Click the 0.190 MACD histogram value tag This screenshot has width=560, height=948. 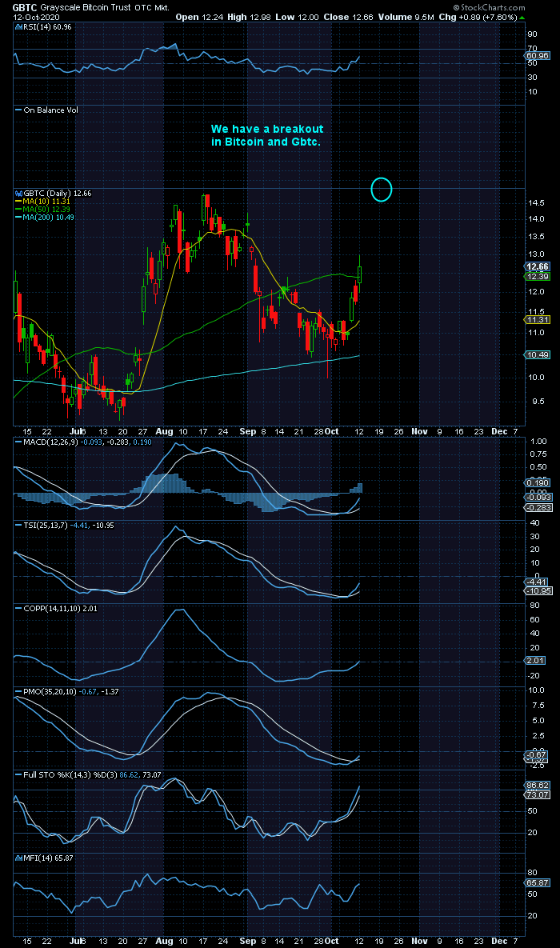click(538, 483)
